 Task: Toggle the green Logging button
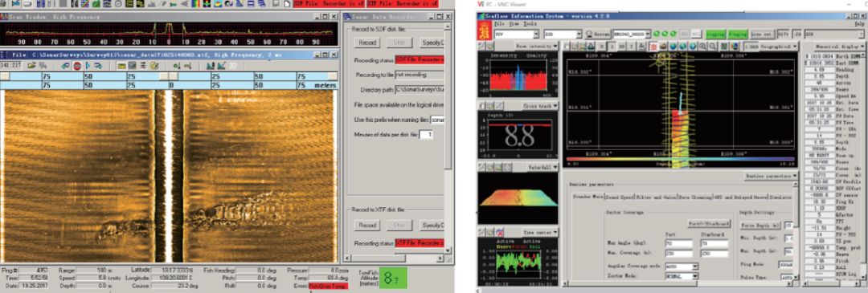click(x=715, y=35)
